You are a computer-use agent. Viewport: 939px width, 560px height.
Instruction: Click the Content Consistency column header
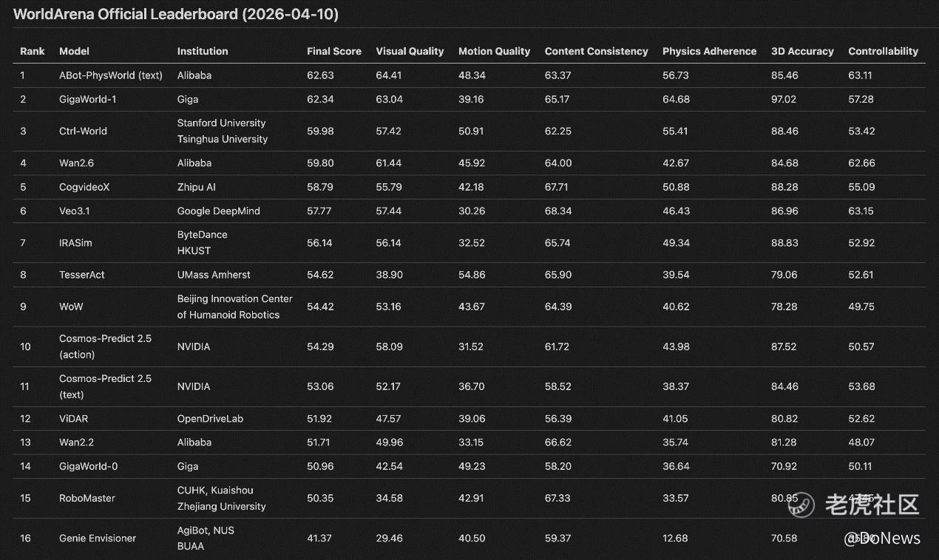click(x=596, y=51)
